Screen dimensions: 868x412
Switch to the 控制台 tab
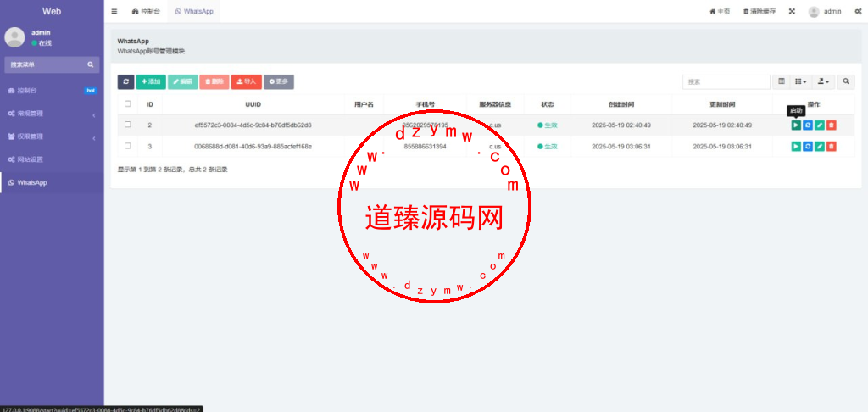146,11
